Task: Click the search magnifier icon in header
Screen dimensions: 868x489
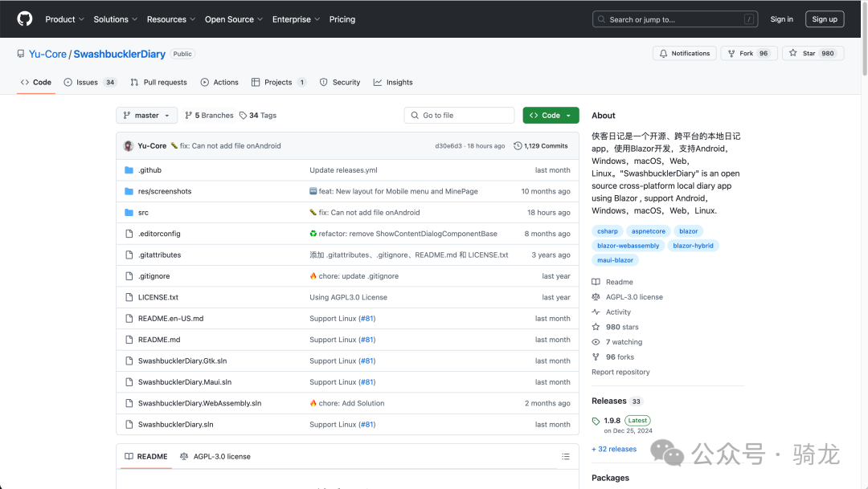Action: click(x=601, y=19)
